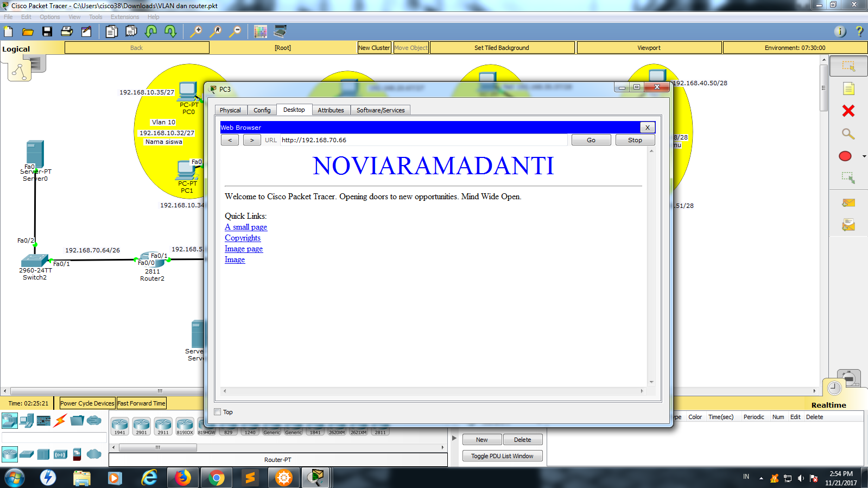868x488 pixels.
Task: Click the Viewport button
Action: tap(649, 48)
